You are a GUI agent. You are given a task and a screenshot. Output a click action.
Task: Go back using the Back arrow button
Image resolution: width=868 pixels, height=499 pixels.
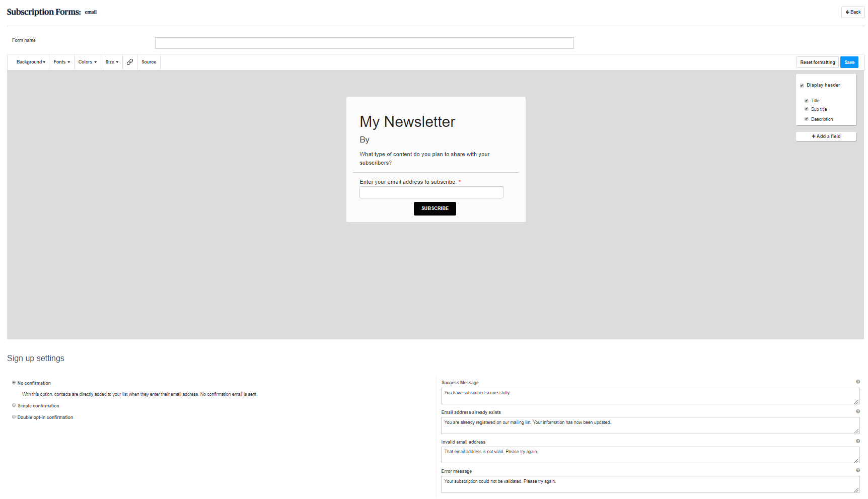[853, 12]
